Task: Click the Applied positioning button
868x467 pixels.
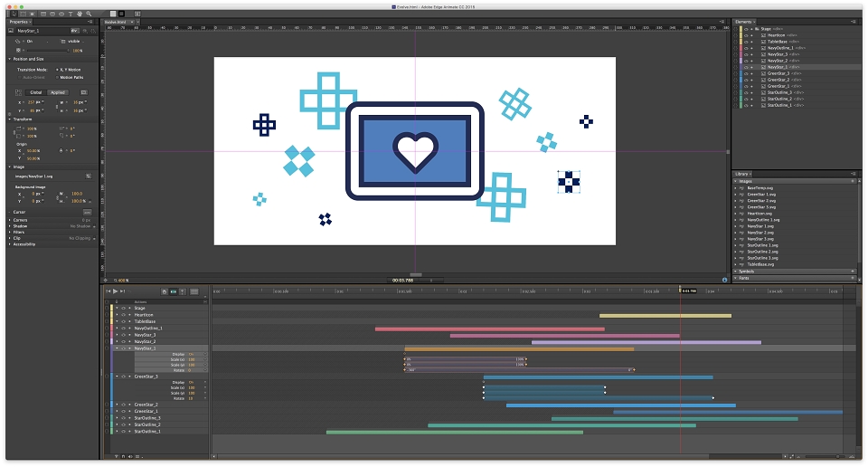Action: [58, 92]
